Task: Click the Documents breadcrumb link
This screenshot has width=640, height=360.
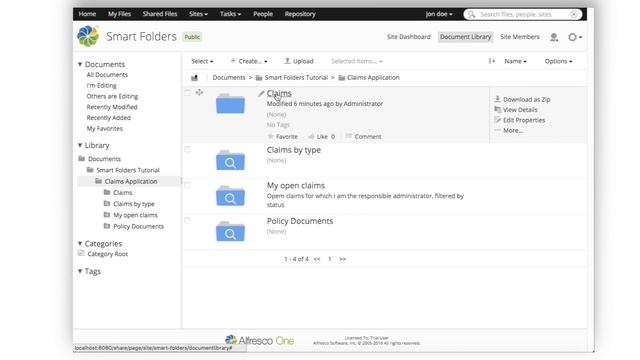Action: coord(229,78)
